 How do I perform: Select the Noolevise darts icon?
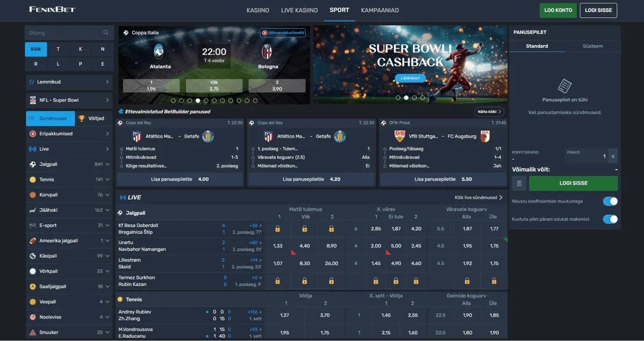pyautogui.click(x=33, y=317)
